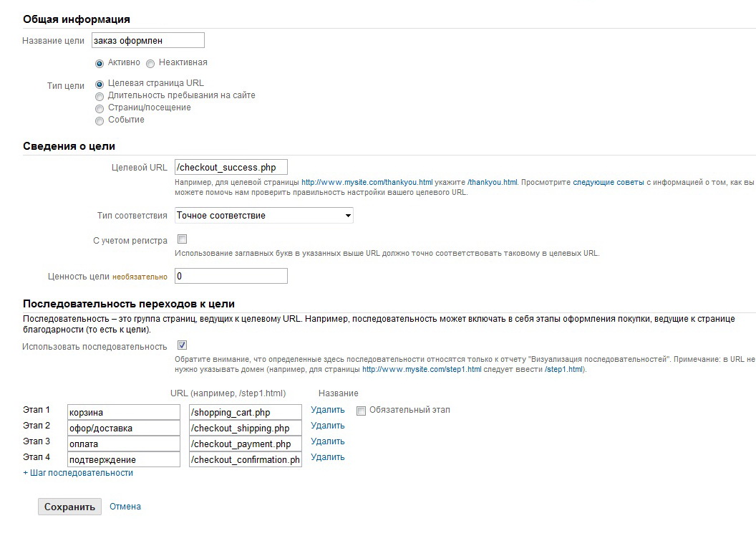The height and width of the screenshot is (536, 756).
Task: Choose Длительность пребывания на сайте option
Action: 100,96
